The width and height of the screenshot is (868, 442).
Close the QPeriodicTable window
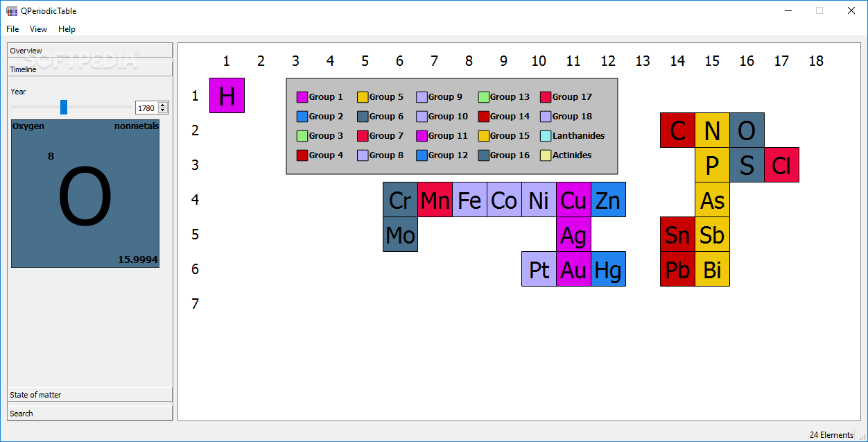(852, 10)
